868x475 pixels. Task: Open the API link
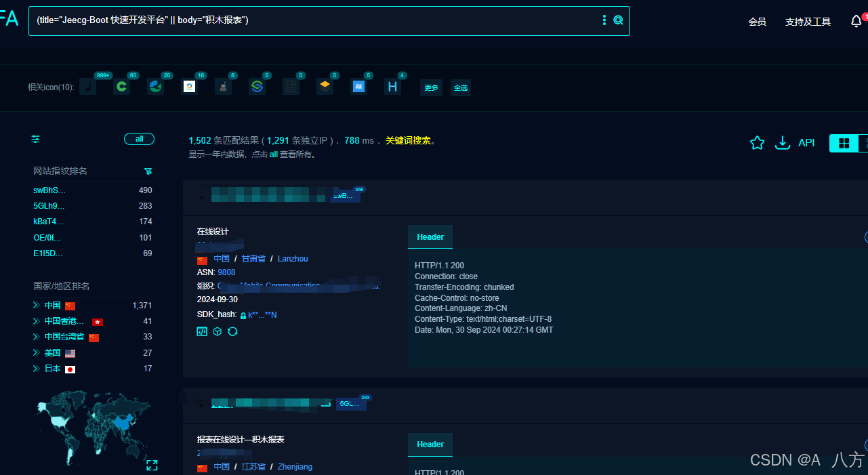806,143
